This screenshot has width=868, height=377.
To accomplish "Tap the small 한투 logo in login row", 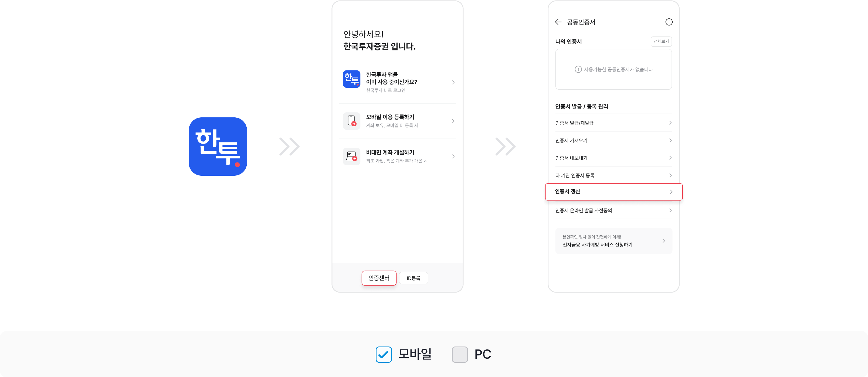I will pos(351,79).
